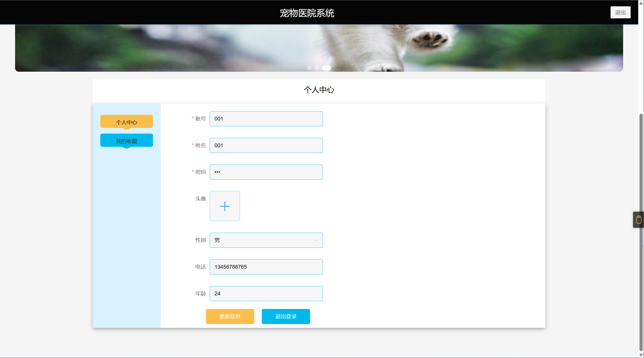Viewport: 644px width, 358px height.
Task: Focus the 账号 input field
Action: 266,119
